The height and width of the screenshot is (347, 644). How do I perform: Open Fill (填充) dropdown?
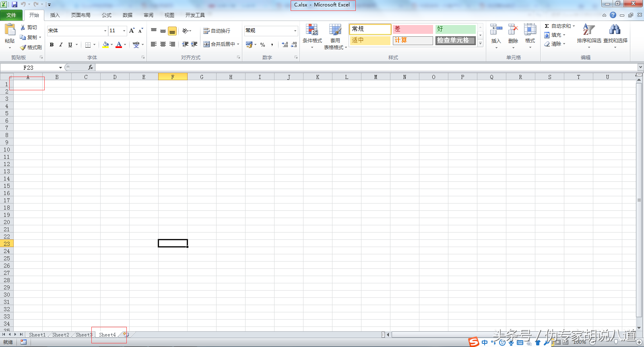pos(555,35)
